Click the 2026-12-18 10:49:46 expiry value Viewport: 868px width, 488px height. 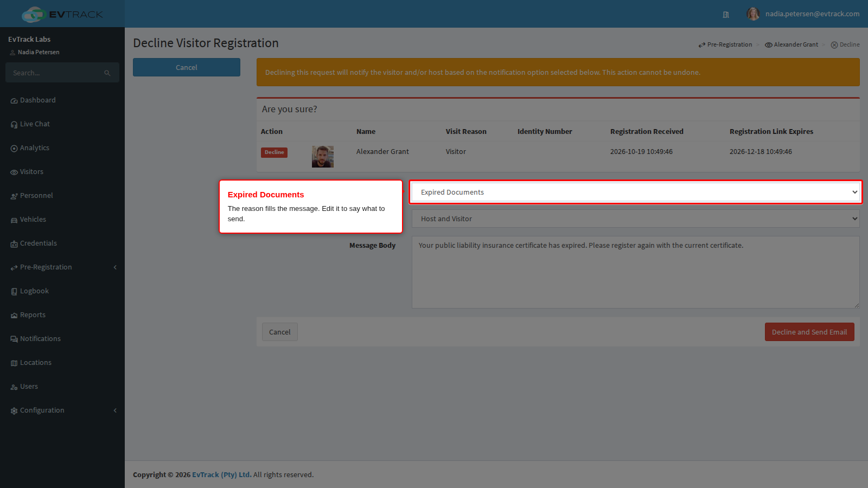point(761,152)
